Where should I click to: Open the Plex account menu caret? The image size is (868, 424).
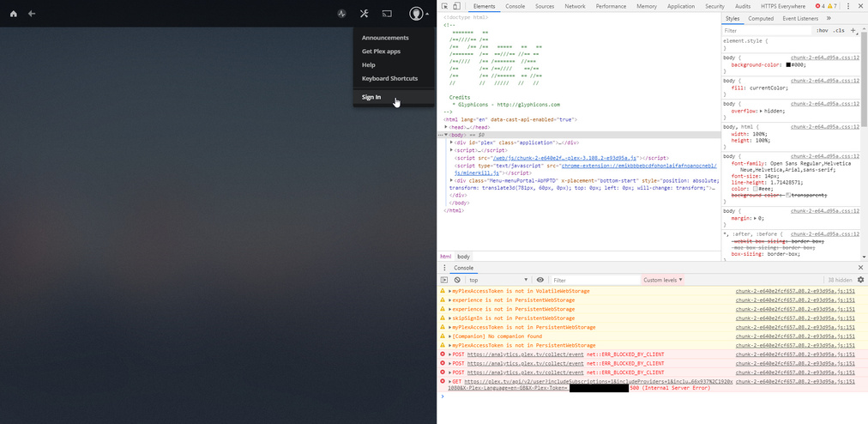pyautogui.click(x=427, y=14)
